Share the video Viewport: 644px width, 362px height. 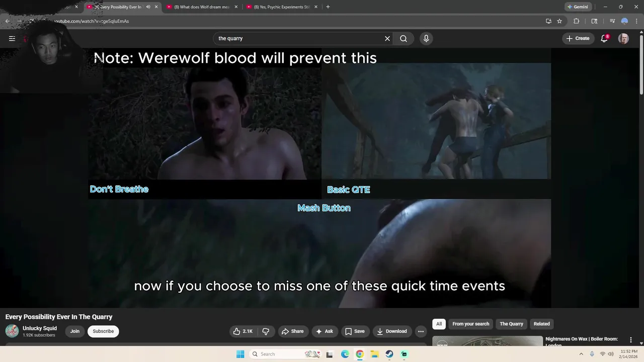coord(292,331)
